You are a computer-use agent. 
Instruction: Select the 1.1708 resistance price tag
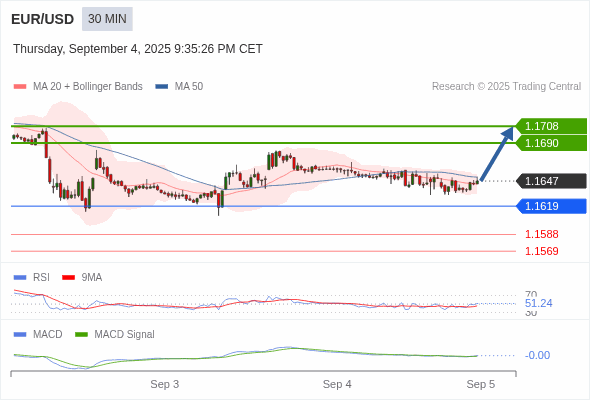coord(551,126)
